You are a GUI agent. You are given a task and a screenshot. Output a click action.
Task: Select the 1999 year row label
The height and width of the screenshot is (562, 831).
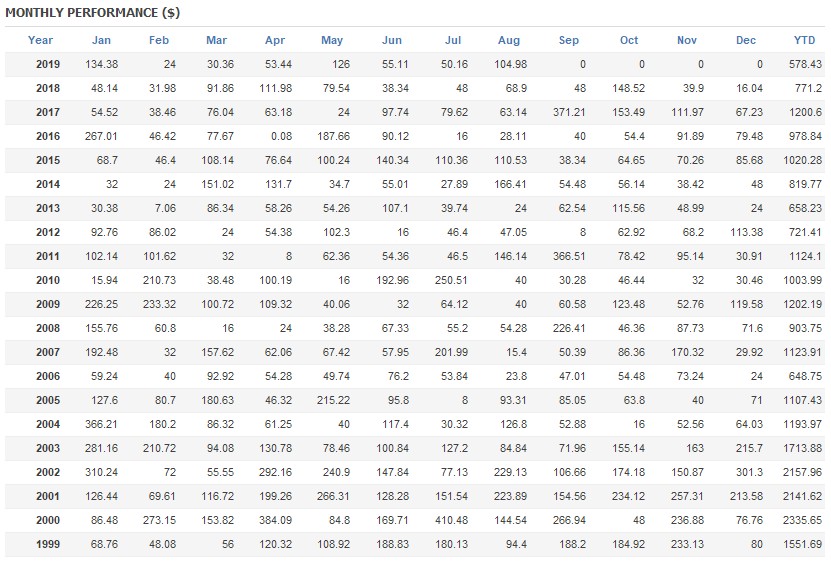point(47,544)
